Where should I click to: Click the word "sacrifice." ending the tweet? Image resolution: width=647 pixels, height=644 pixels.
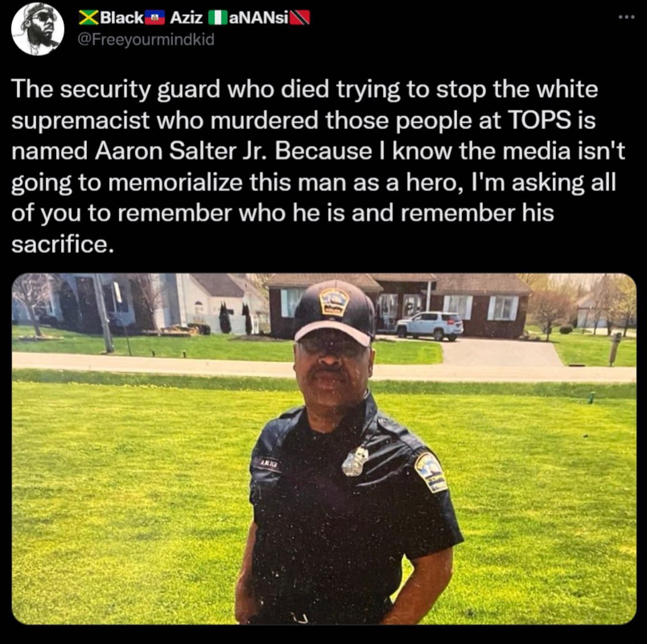coord(62,244)
